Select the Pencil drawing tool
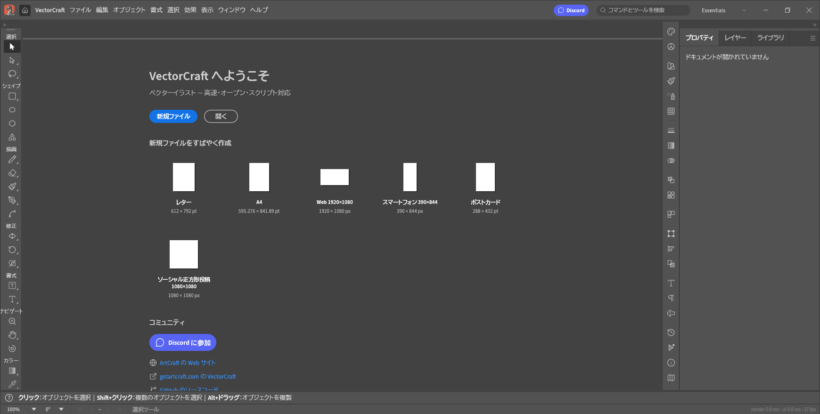820x414 pixels. [x=12, y=159]
